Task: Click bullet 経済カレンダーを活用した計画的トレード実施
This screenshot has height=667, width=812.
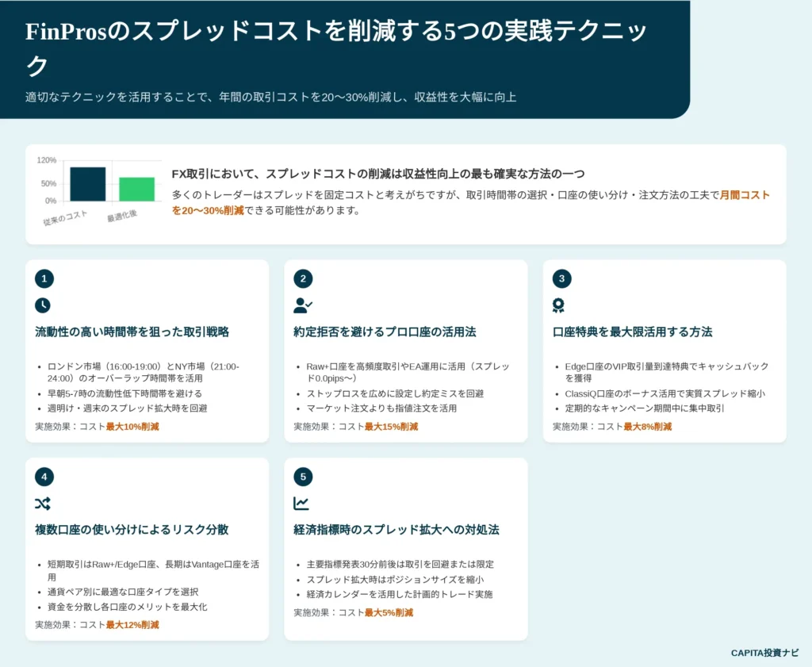Action: click(x=400, y=595)
